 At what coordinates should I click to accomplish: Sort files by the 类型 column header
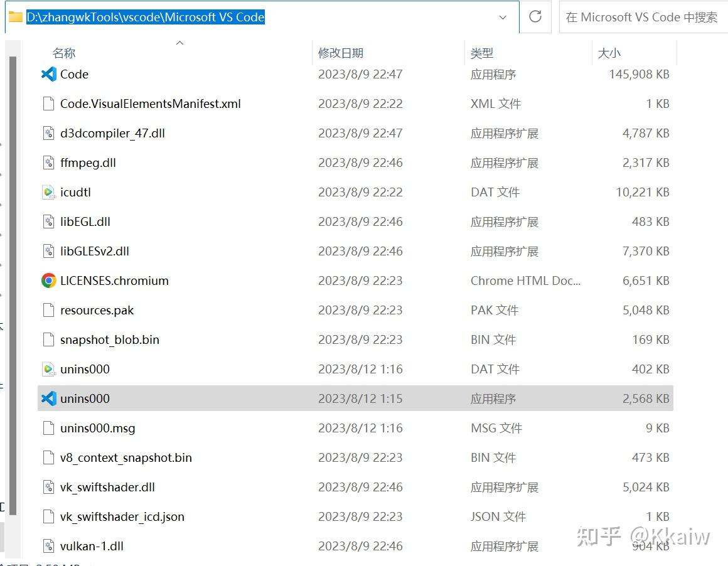(x=481, y=53)
